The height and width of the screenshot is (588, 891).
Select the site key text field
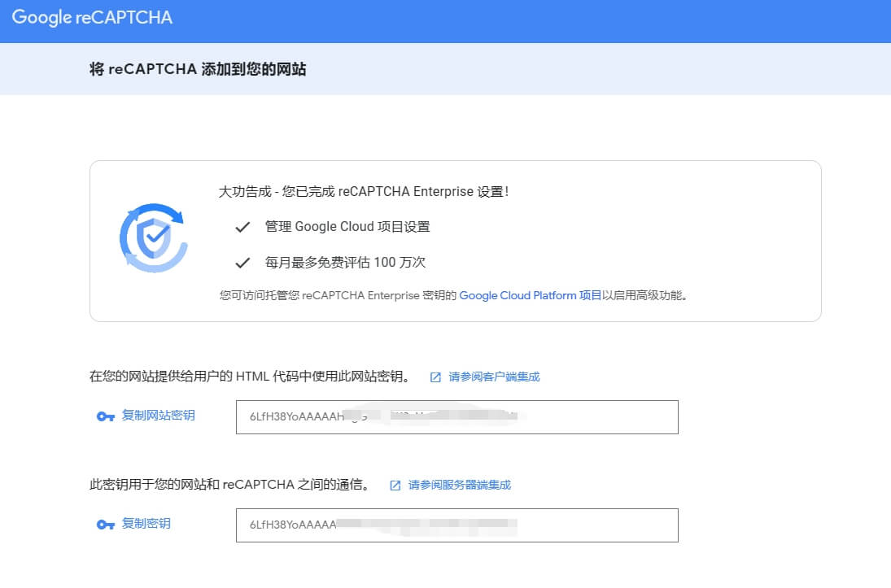point(456,416)
